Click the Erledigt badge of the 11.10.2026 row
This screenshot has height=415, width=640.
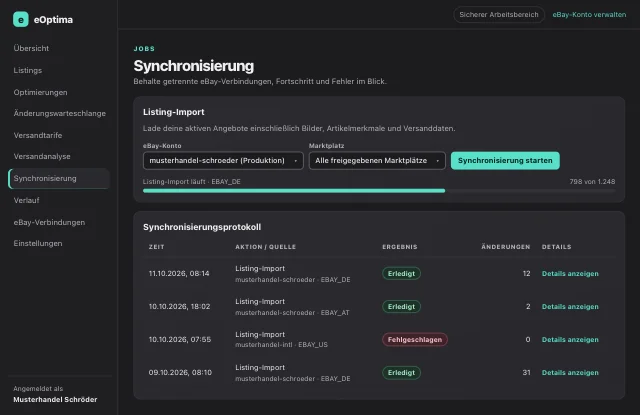(x=401, y=273)
